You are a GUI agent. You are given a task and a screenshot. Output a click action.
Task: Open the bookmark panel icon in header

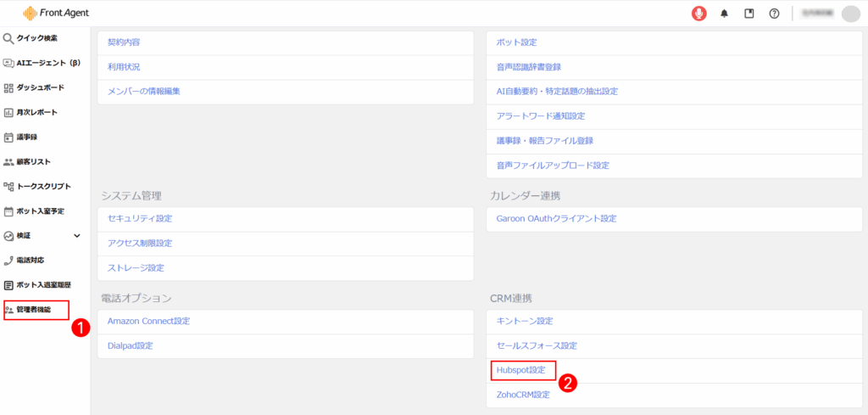coord(748,14)
